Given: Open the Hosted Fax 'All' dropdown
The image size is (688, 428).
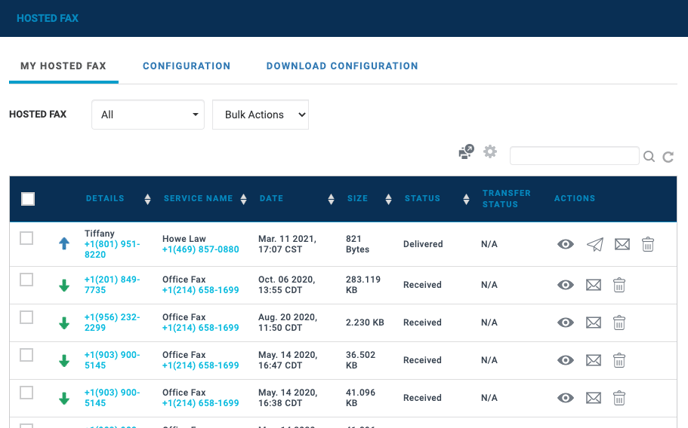Looking at the screenshot, I should [x=148, y=115].
